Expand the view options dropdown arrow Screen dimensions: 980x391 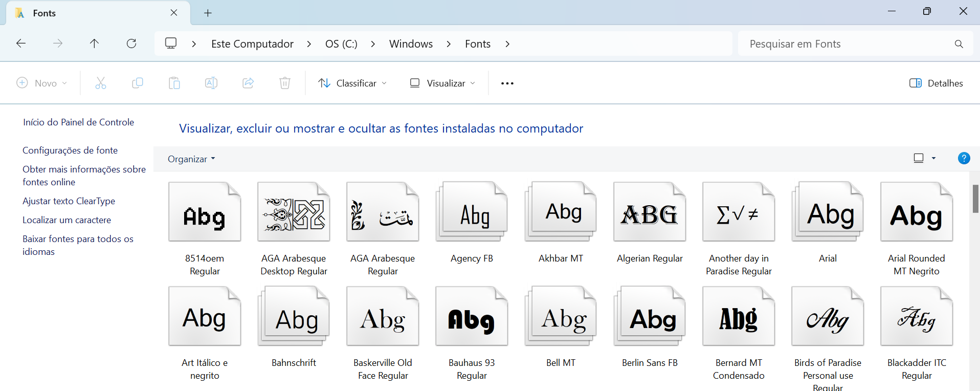click(x=933, y=158)
